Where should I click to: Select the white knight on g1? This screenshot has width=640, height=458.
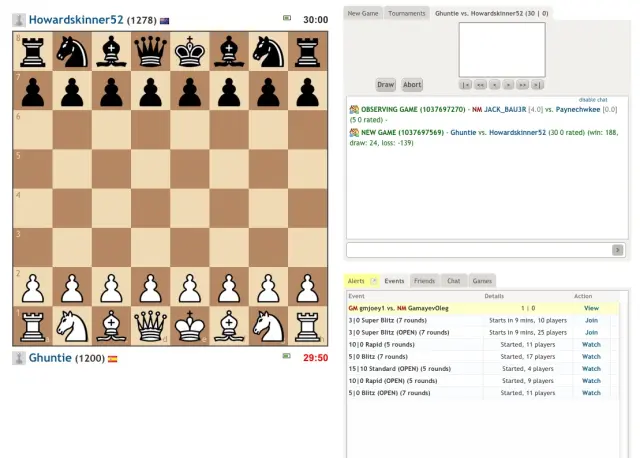[x=268, y=325]
